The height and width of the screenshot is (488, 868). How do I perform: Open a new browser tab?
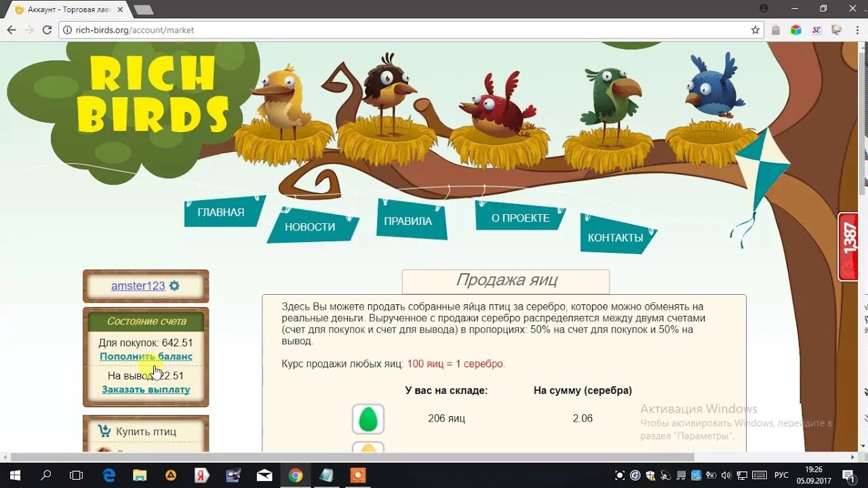[x=143, y=9]
